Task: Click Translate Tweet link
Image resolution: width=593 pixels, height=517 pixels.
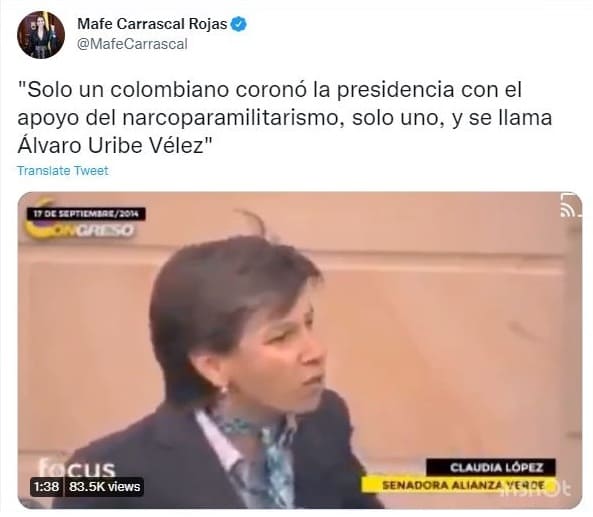Action: [63, 171]
